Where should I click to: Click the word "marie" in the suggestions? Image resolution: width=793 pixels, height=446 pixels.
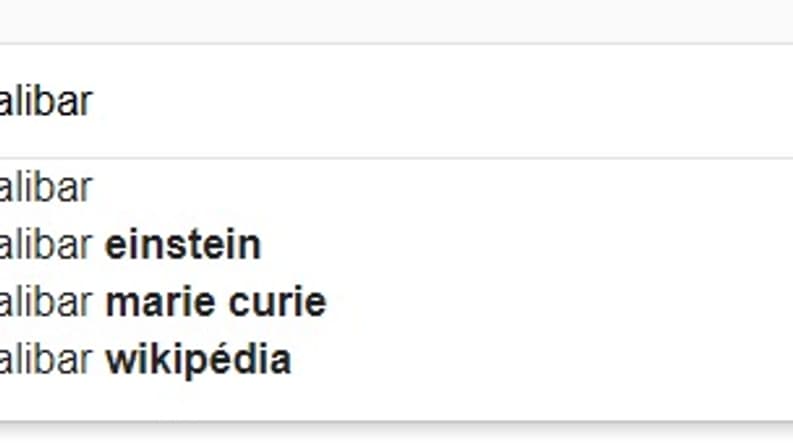tap(162, 302)
